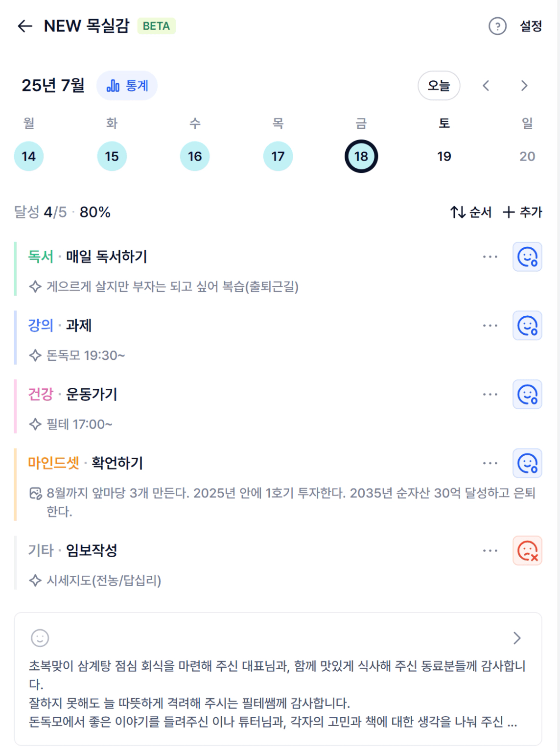
Task: Toggle the red failed face for 임보작성
Action: 527,551
